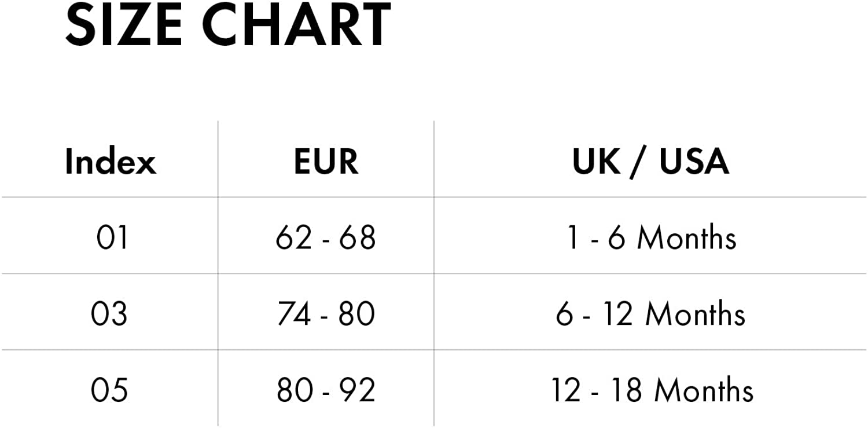Select the UK / USA column header
868x428 pixels.
pos(651,162)
